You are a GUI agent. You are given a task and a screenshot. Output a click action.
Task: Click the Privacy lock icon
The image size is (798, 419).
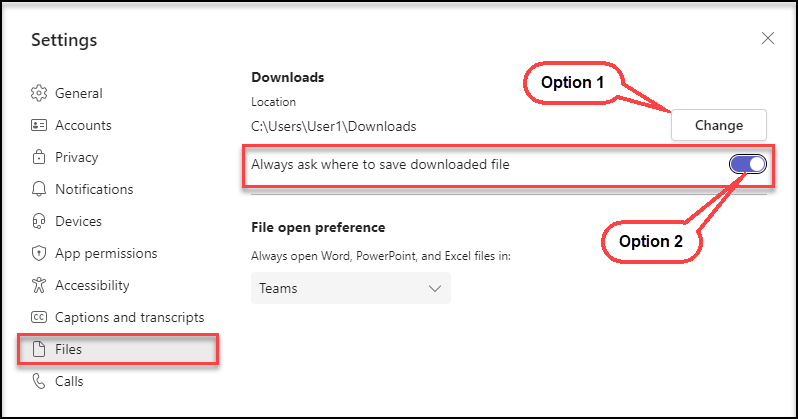pyautogui.click(x=39, y=157)
